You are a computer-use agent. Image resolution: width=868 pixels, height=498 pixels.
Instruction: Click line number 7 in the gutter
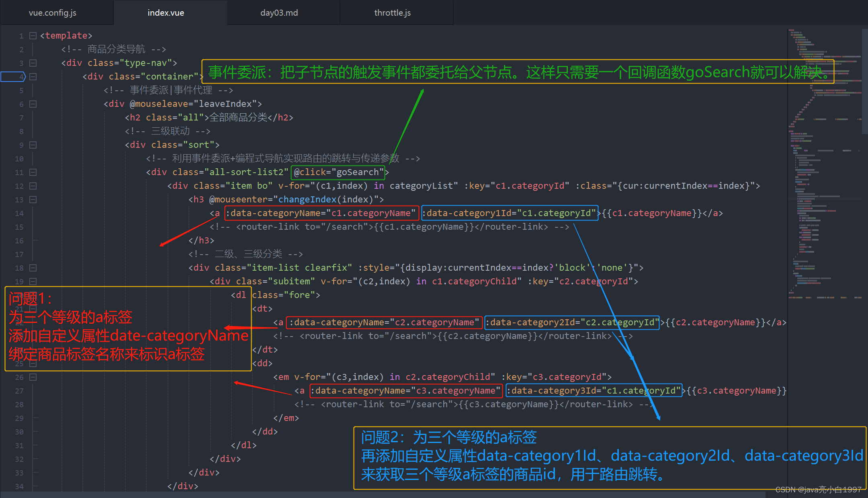click(x=21, y=118)
